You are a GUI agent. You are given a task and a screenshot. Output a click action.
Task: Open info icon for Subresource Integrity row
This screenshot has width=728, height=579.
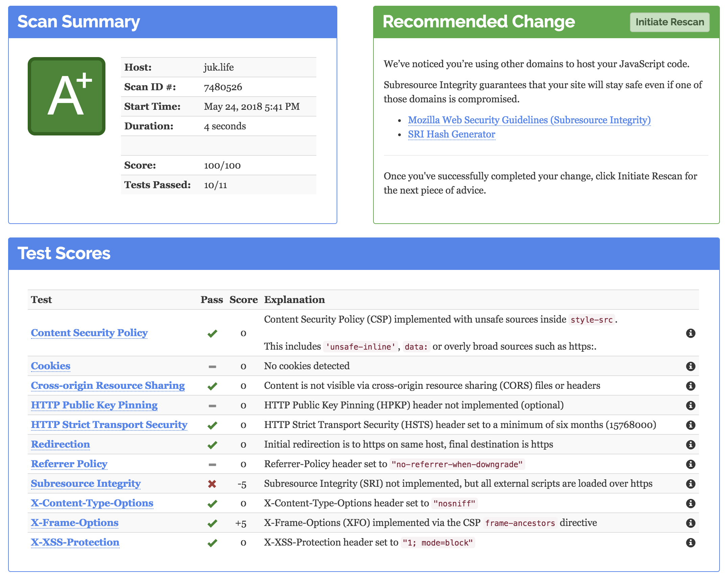tap(690, 484)
